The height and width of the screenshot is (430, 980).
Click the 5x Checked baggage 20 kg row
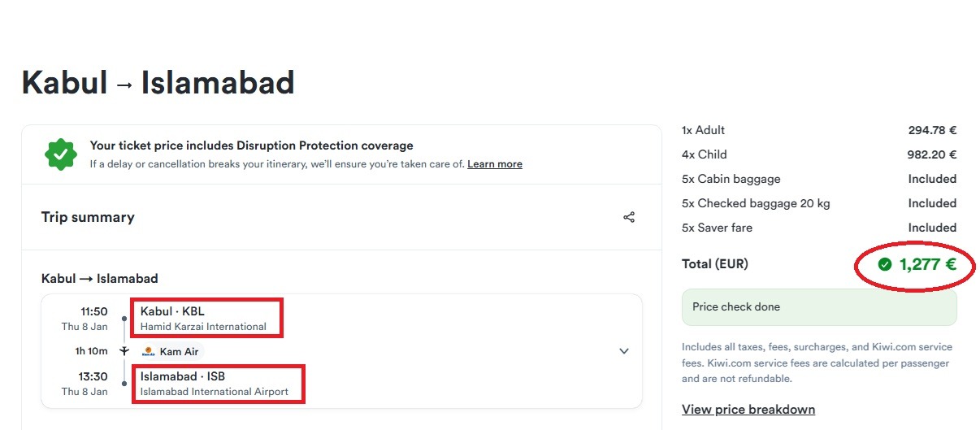coord(819,203)
